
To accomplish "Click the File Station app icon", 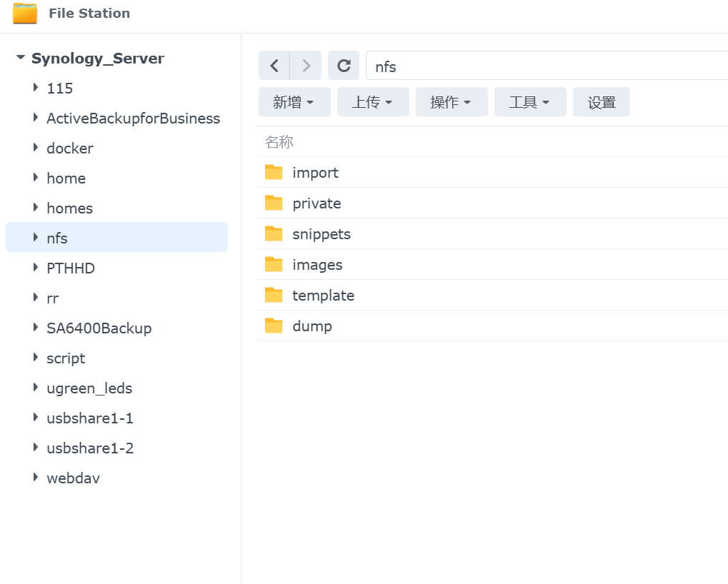I will click(x=25, y=13).
